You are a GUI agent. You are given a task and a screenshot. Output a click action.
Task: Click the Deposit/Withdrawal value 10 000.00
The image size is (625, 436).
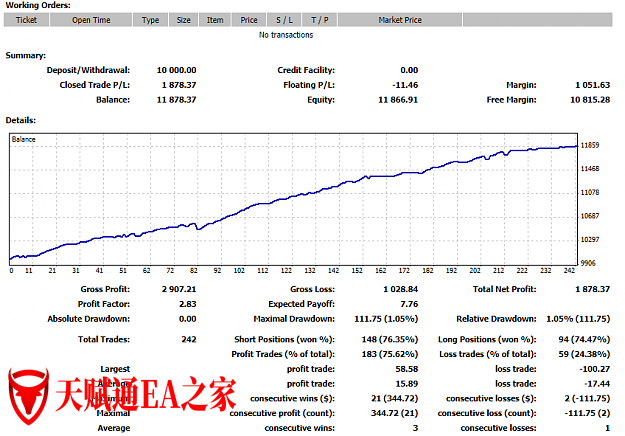point(176,70)
